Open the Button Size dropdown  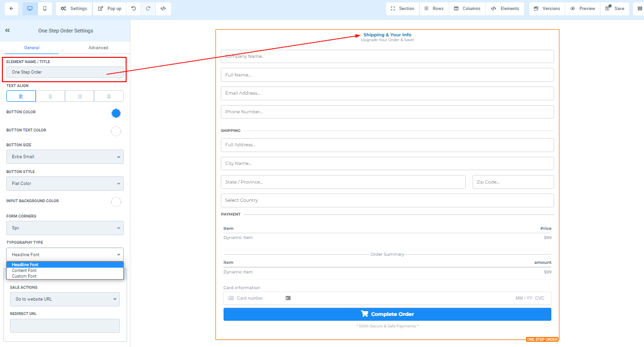point(65,157)
